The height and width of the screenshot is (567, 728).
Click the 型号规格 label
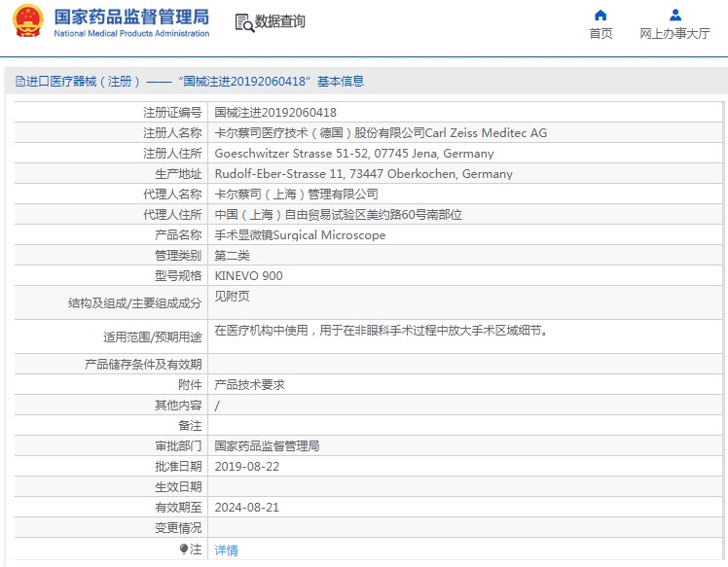coord(178,275)
